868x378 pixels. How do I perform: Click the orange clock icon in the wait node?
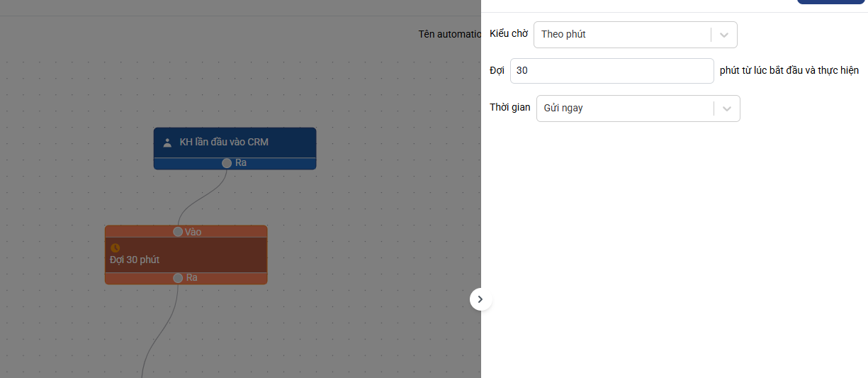pyautogui.click(x=115, y=248)
